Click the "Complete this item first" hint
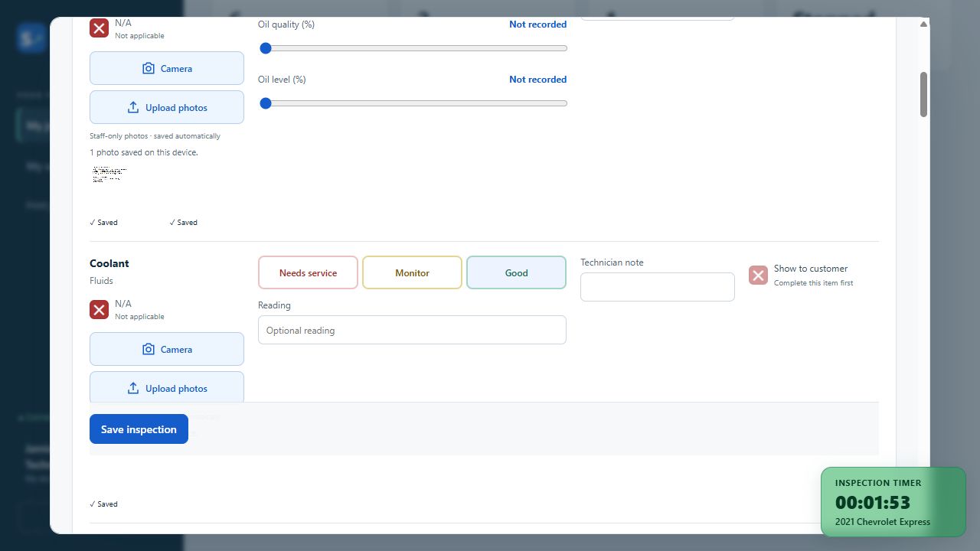 tap(813, 283)
